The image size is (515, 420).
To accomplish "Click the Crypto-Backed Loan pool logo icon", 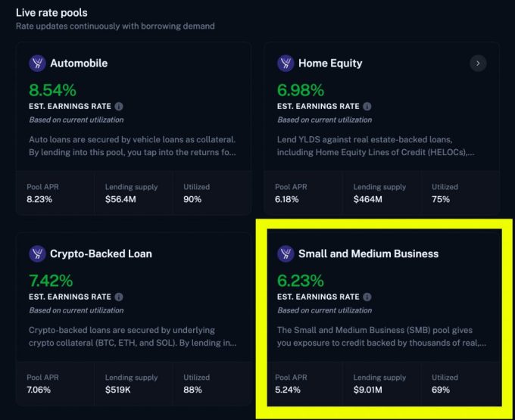I will pos(37,254).
